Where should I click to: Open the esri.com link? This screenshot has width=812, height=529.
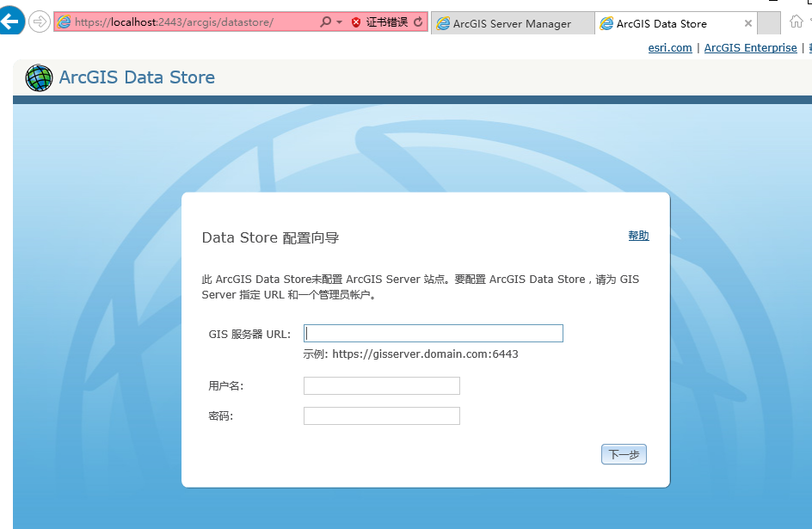669,47
